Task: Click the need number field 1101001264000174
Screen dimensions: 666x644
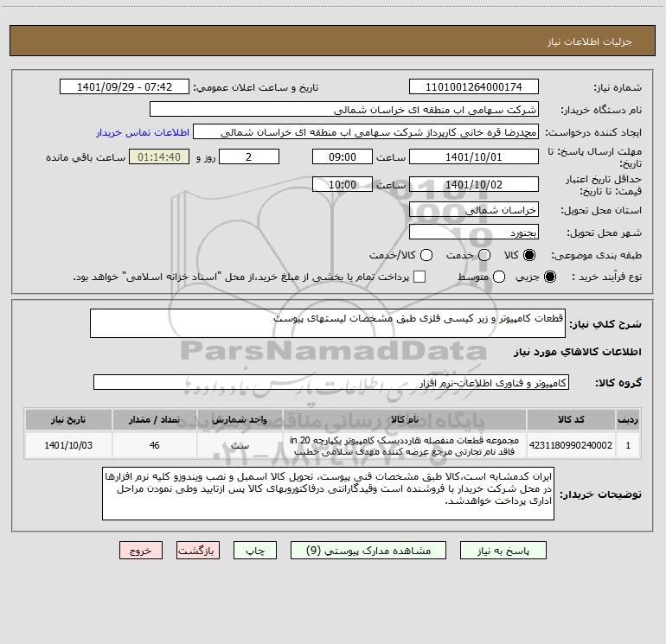Action: click(x=474, y=87)
